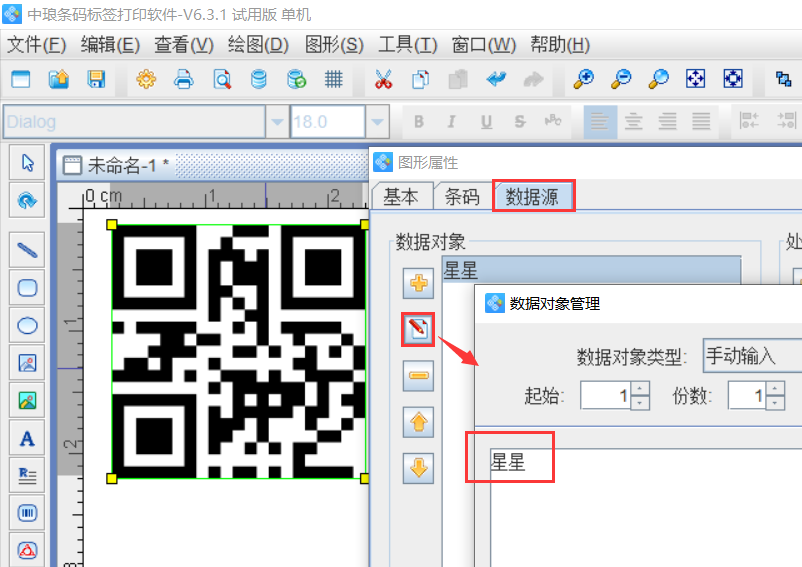This screenshot has height=567, width=802.
Task: Select the text tool letter A
Action: tap(27, 439)
